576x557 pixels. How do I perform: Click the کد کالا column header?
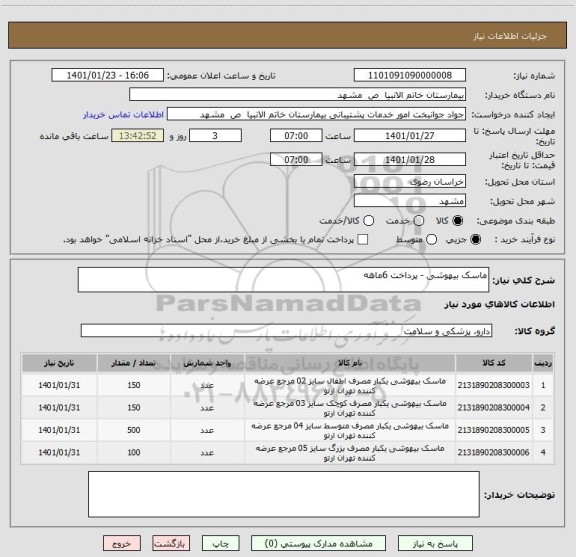click(x=494, y=363)
